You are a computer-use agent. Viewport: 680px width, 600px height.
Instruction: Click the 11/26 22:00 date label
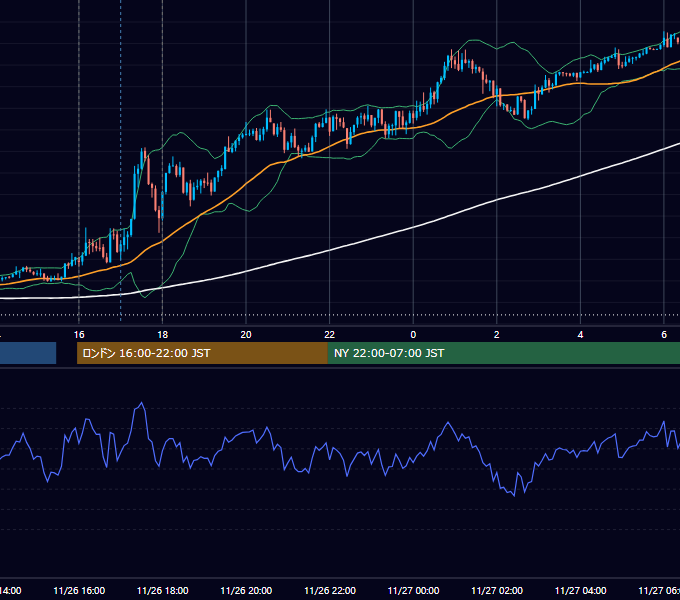(x=330, y=590)
